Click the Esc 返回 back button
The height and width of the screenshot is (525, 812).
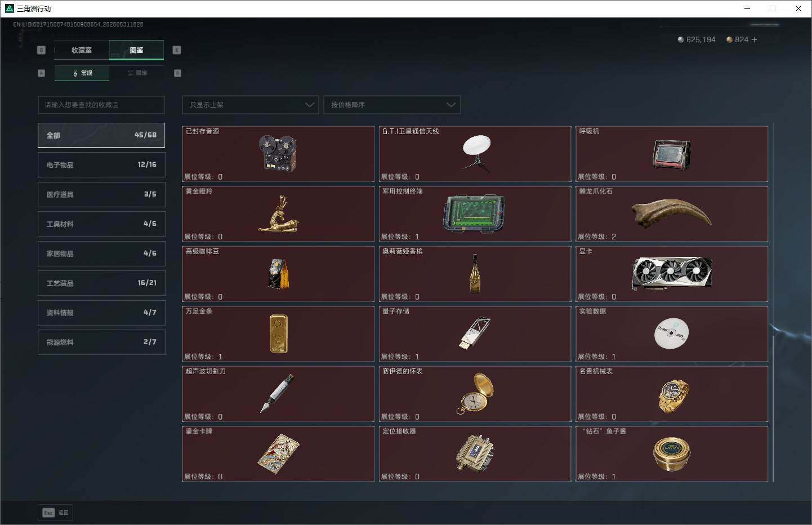[x=55, y=513]
